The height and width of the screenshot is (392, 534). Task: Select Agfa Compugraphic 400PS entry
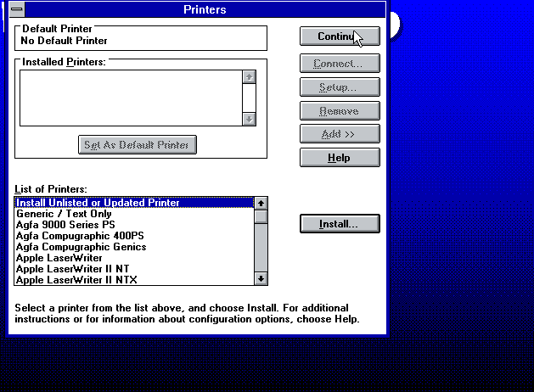coord(133,236)
